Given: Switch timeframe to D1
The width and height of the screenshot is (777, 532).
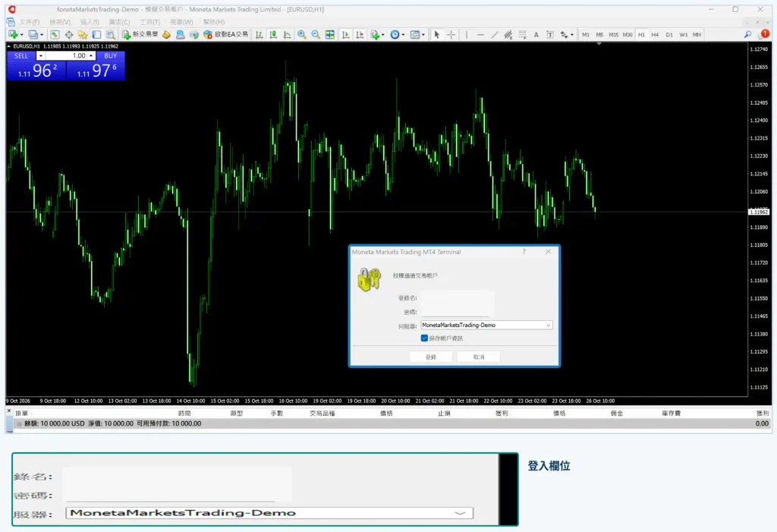Looking at the screenshot, I should click(x=669, y=35).
